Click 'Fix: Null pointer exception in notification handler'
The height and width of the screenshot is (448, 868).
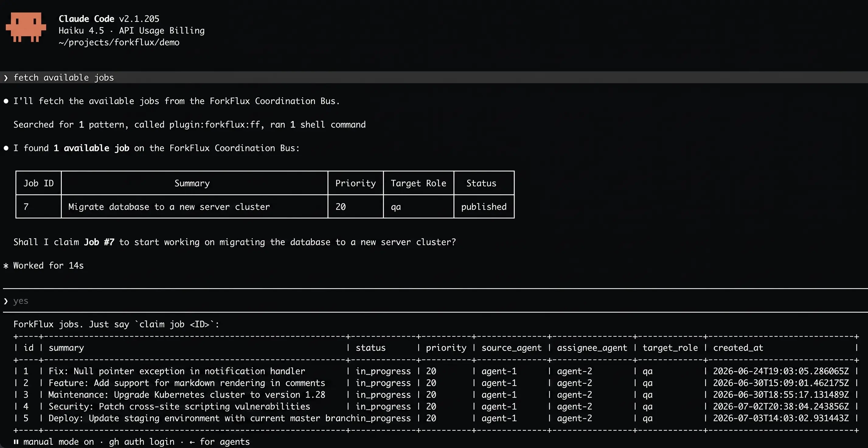coord(177,371)
